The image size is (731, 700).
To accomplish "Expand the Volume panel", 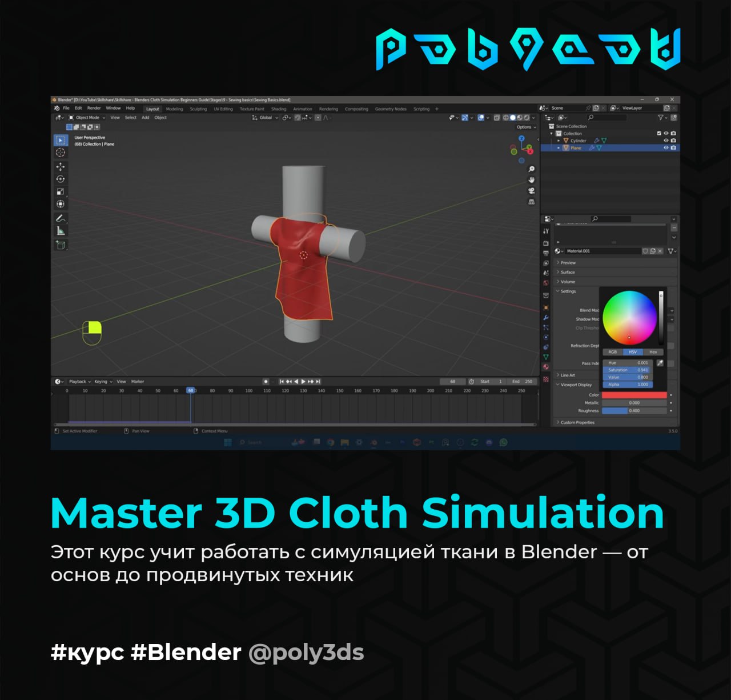I will (x=614, y=282).
